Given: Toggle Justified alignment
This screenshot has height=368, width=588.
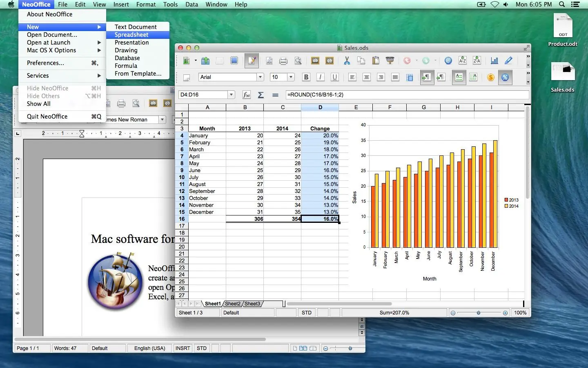Looking at the screenshot, I should (x=395, y=77).
